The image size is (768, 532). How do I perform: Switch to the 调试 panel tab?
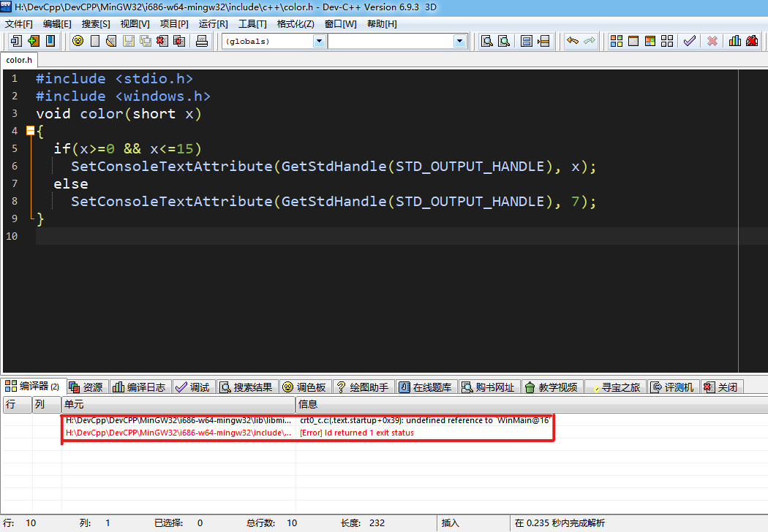pos(193,387)
